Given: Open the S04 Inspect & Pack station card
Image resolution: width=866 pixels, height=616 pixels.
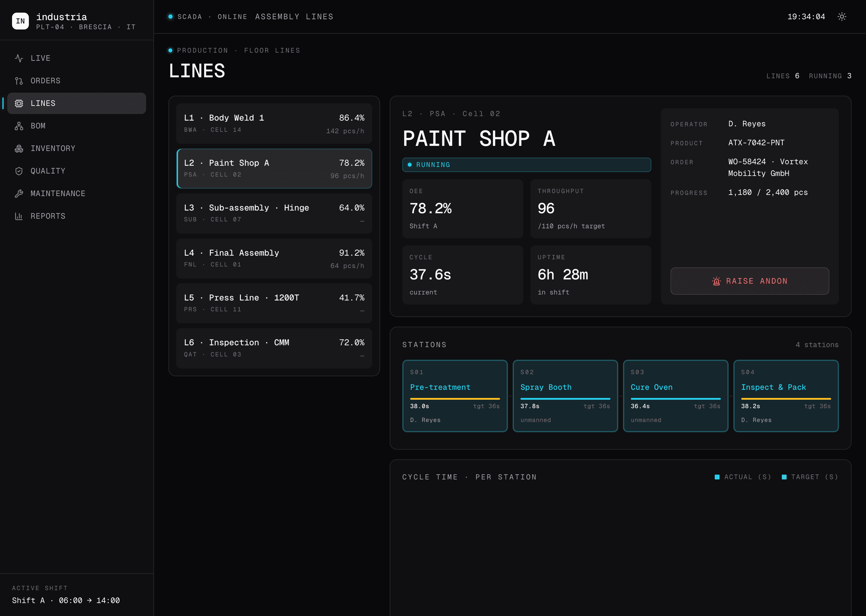Looking at the screenshot, I should point(786,396).
